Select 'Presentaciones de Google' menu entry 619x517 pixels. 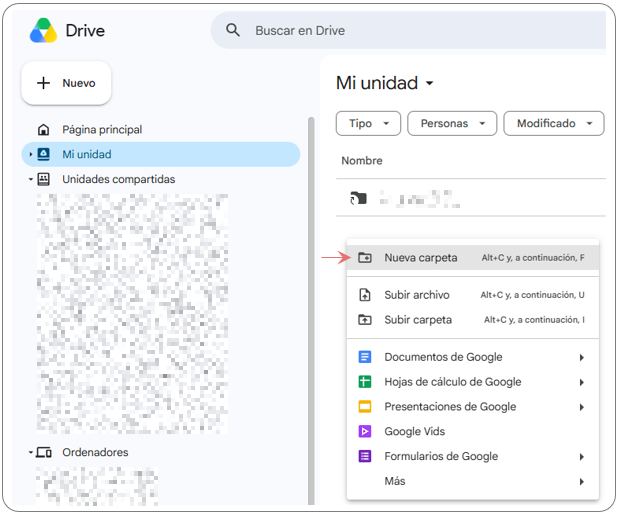473,407
